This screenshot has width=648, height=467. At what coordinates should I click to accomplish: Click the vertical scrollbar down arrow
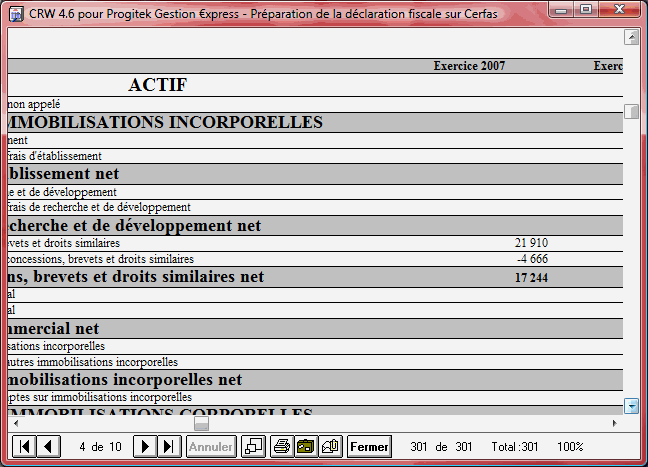pos(631,405)
